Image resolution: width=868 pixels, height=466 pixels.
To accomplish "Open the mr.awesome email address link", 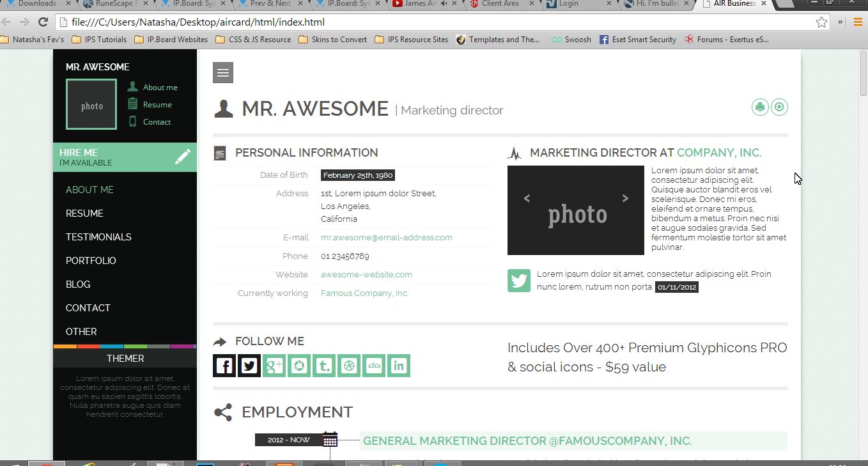I will (386, 238).
